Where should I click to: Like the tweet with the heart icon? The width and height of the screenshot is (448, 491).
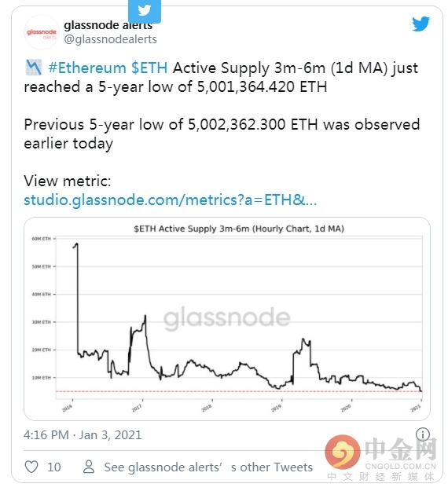click(31, 467)
